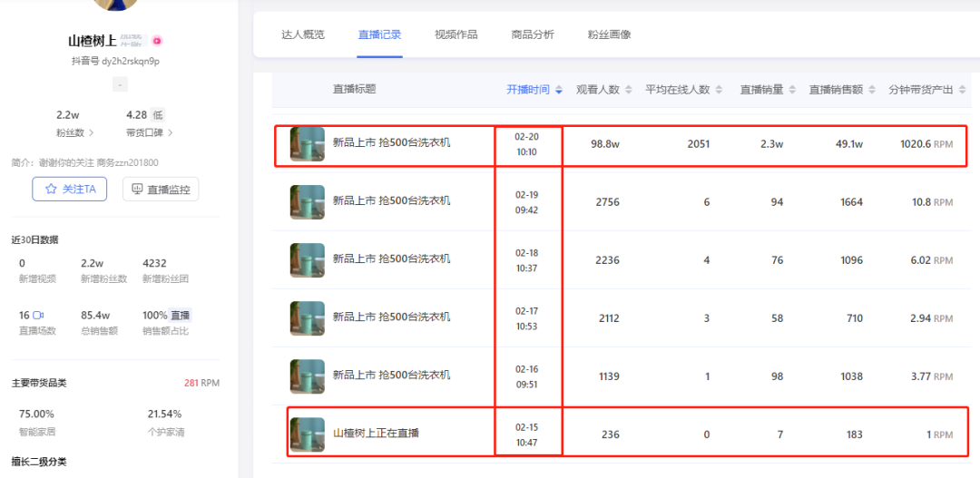This screenshot has height=478, width=980.
Task: Go to 商品分析 tab
Action: coord(533,34)
